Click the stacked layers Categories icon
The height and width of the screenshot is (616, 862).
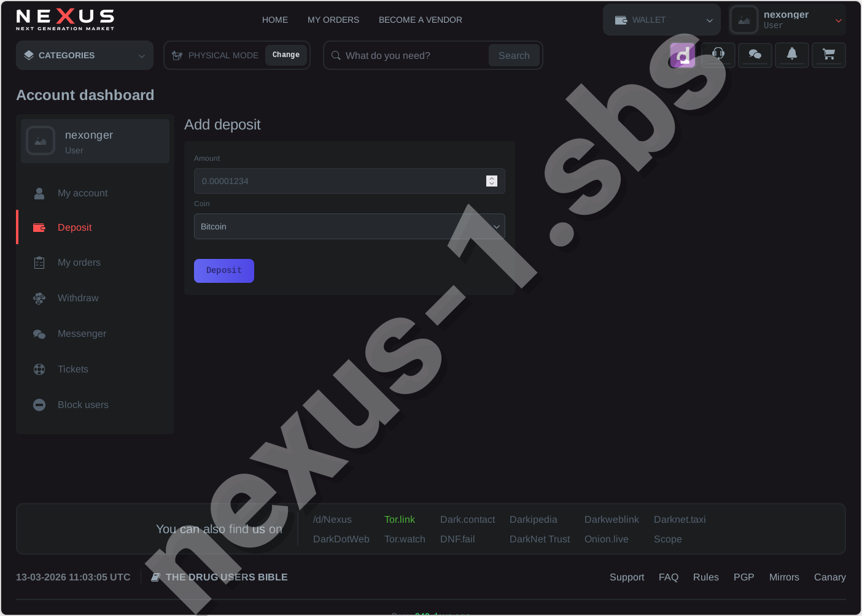[x=29, y=55]
